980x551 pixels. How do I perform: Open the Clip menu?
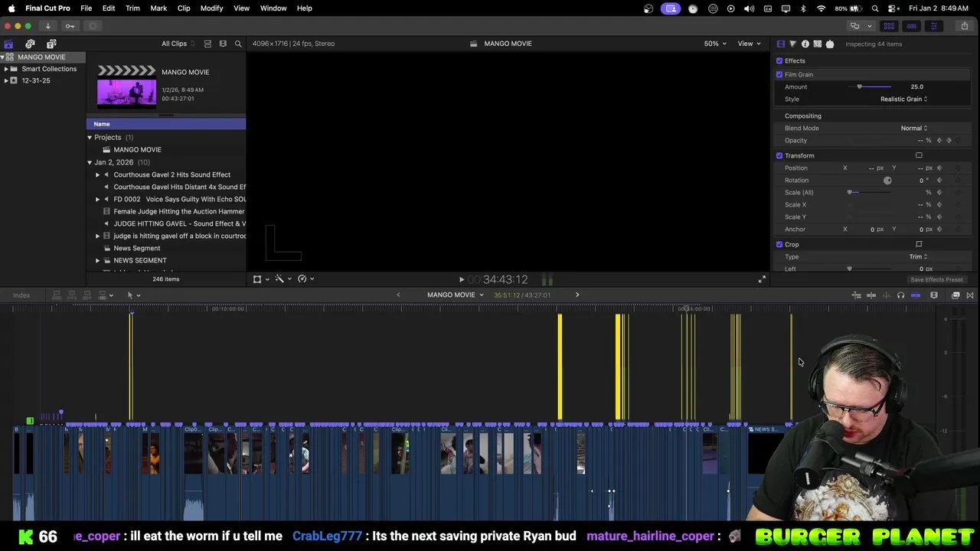tap(184, 8)
